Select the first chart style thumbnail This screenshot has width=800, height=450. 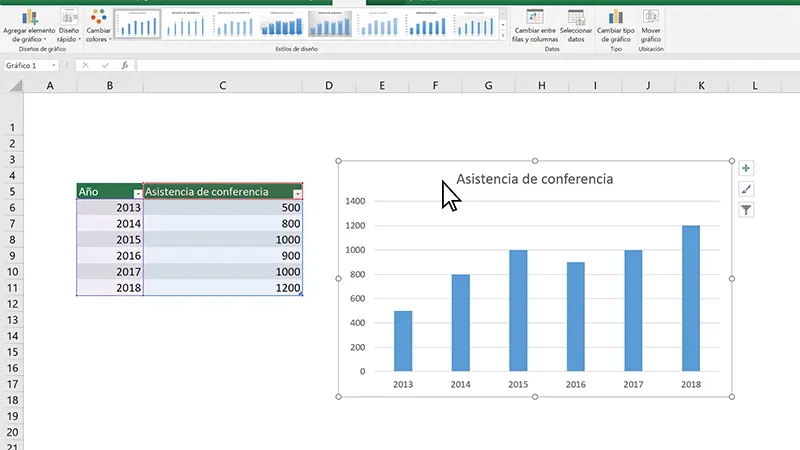[137, 23]
